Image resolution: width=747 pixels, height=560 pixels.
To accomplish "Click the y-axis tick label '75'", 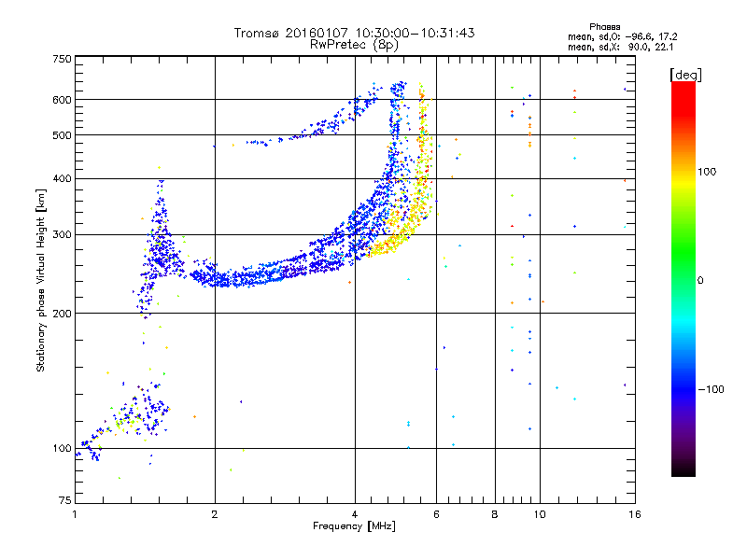I will point(65,500).
